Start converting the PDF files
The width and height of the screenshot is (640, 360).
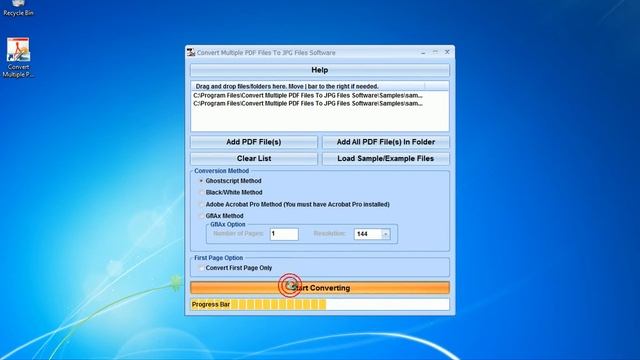tap(320, 288)
